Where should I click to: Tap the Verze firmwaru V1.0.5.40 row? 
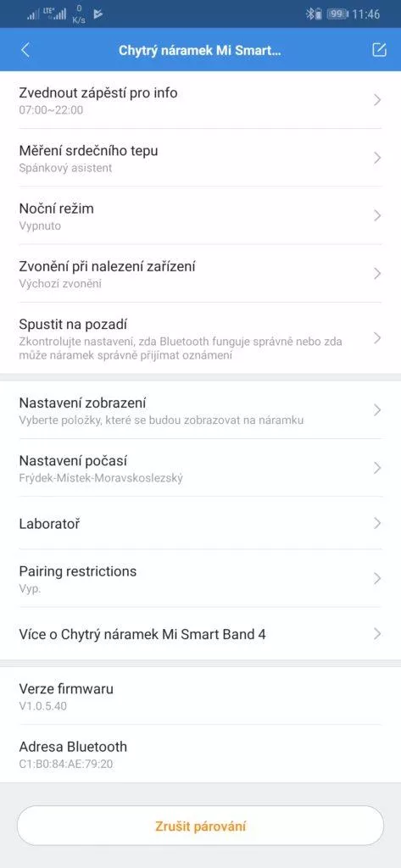pyautogui.click(x=200, y=696)
